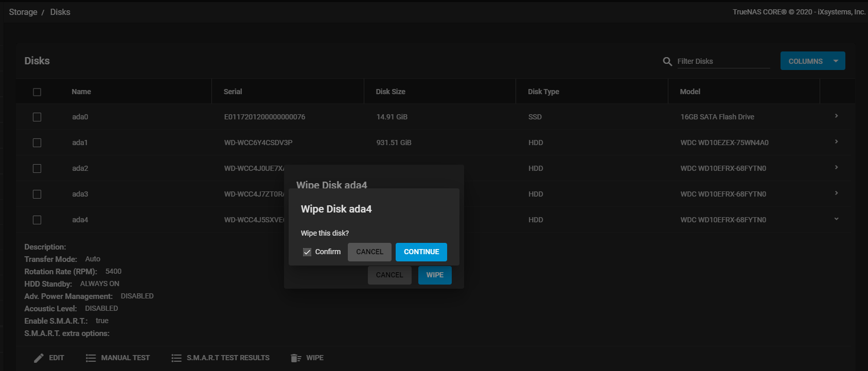Collapse the ada4 row details chevron

(x=837, y=219)
